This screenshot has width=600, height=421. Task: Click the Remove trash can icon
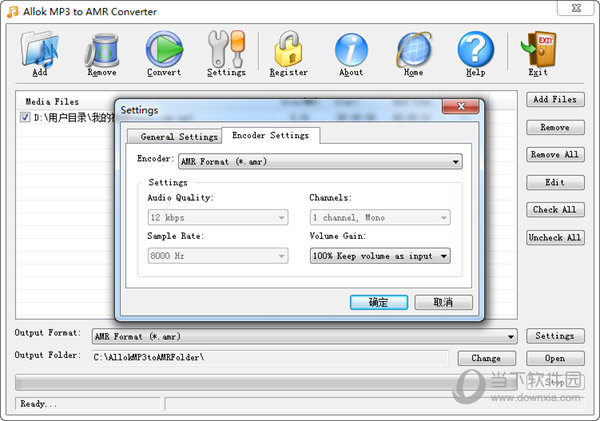[102, 50]
